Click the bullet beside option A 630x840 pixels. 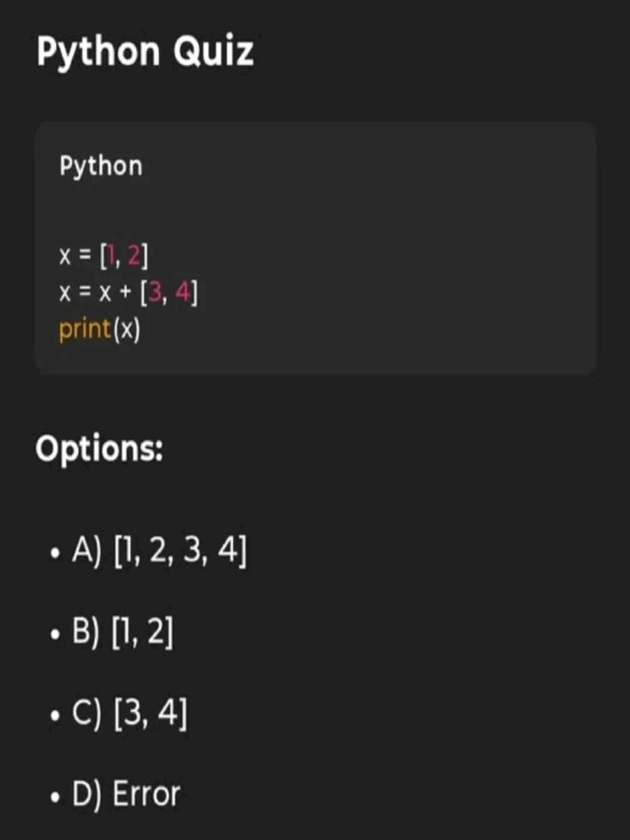tap(54, 554)
